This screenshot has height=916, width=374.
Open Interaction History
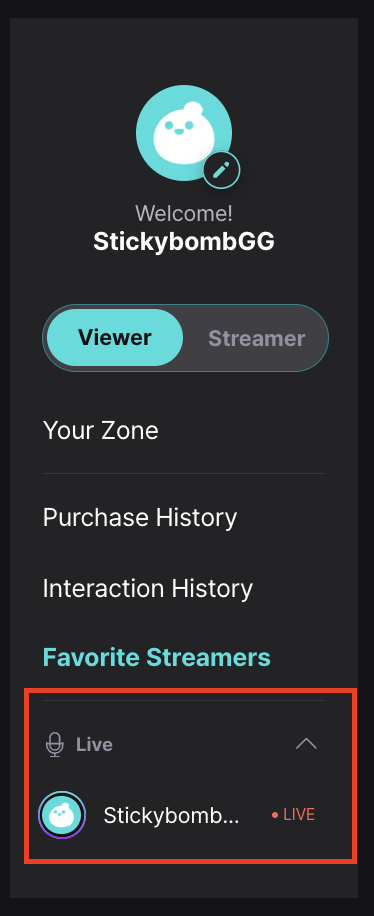tap(148, 588)
